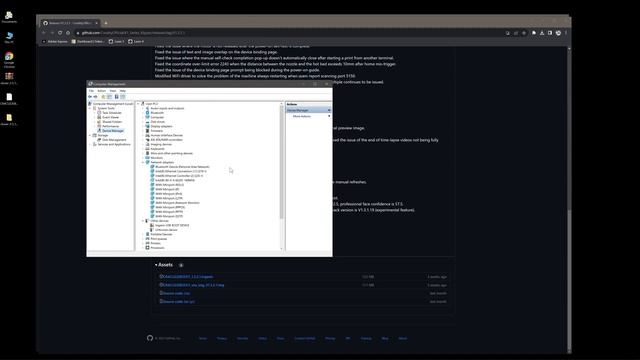Click the Imaging devices icon

[x=148, y=144]
